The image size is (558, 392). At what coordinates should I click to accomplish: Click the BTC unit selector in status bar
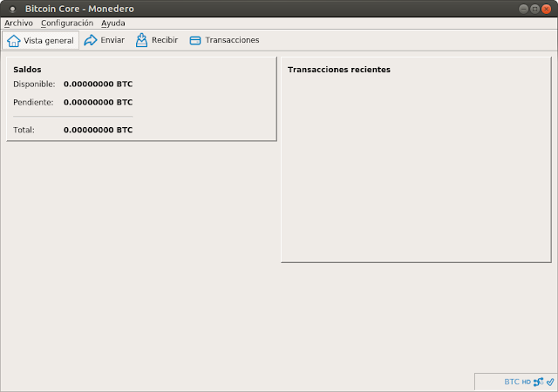(x=512, y=382)
